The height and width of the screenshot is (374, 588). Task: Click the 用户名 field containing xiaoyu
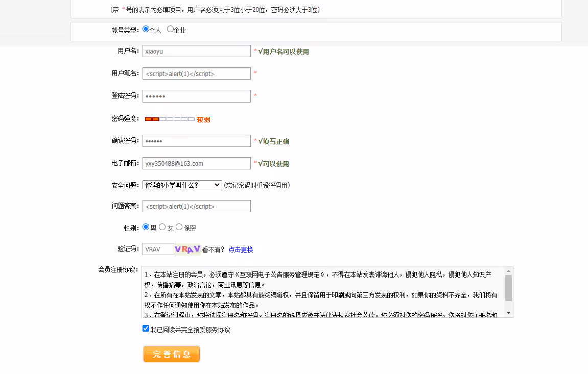(196, 51)
